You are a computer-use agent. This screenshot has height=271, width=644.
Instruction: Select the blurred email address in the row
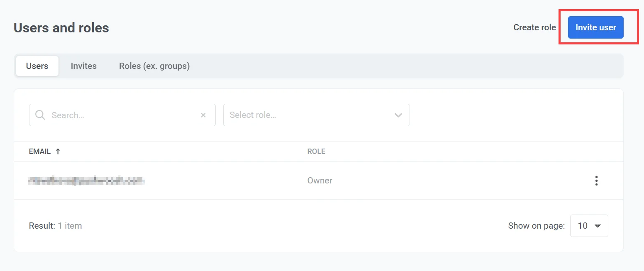[86, 181]
